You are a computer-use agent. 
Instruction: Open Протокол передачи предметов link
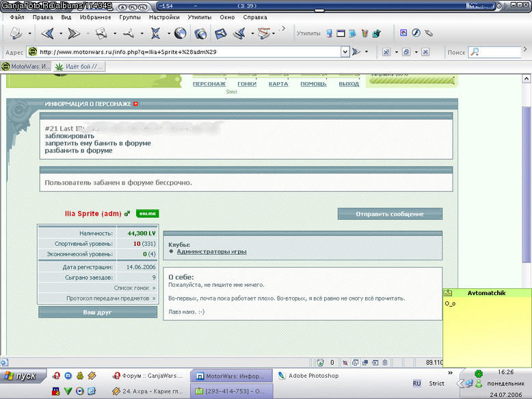[x=111, y=299]
